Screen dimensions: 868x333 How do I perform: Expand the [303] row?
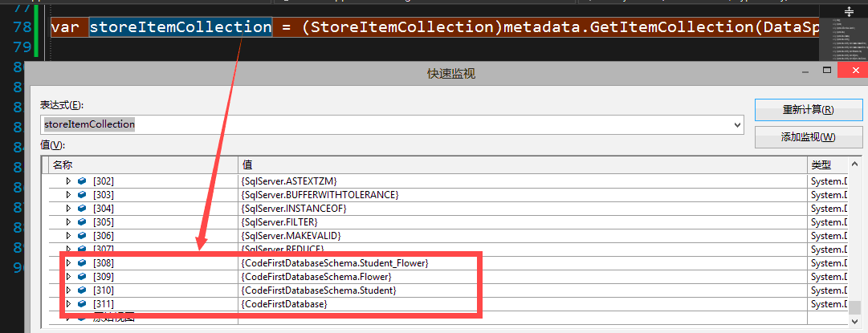tap(68, 195)
